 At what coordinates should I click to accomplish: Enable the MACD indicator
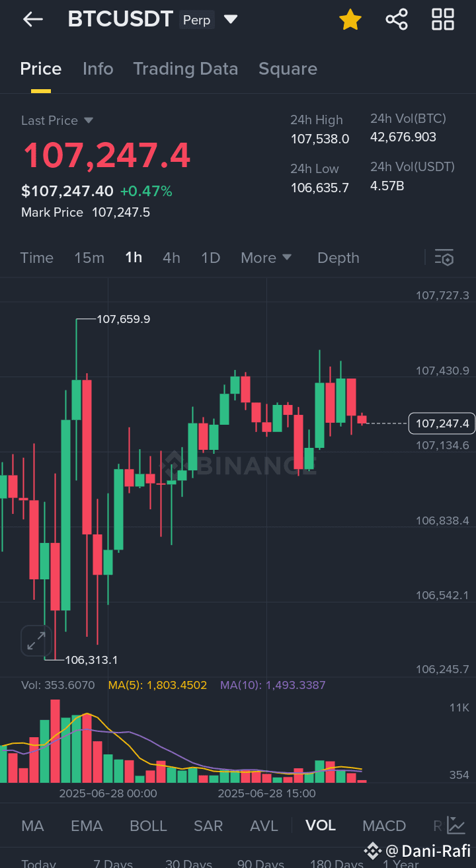[x=384, y=826]
